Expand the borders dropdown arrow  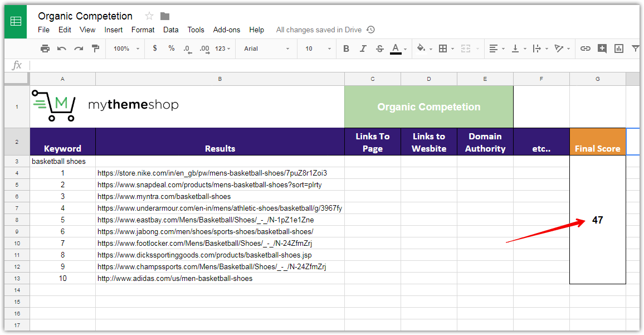(x=452, y=49)
